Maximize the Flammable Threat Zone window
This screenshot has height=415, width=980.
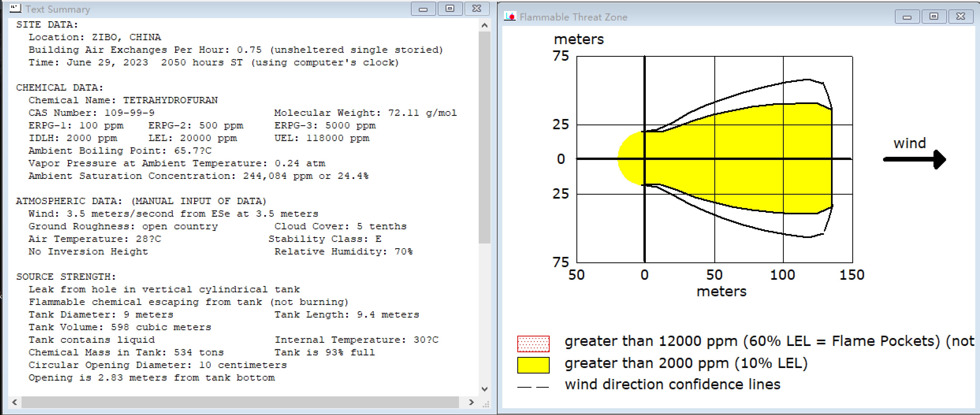pos(933,17)
